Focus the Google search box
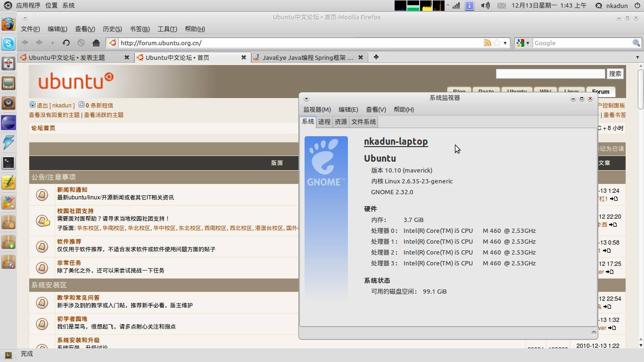644x362 pixels. 582,43
